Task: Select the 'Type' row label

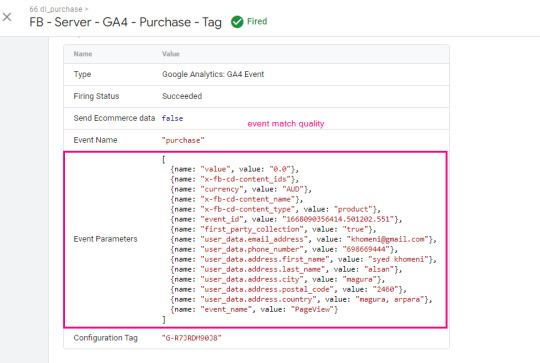Action: [82, 74]
